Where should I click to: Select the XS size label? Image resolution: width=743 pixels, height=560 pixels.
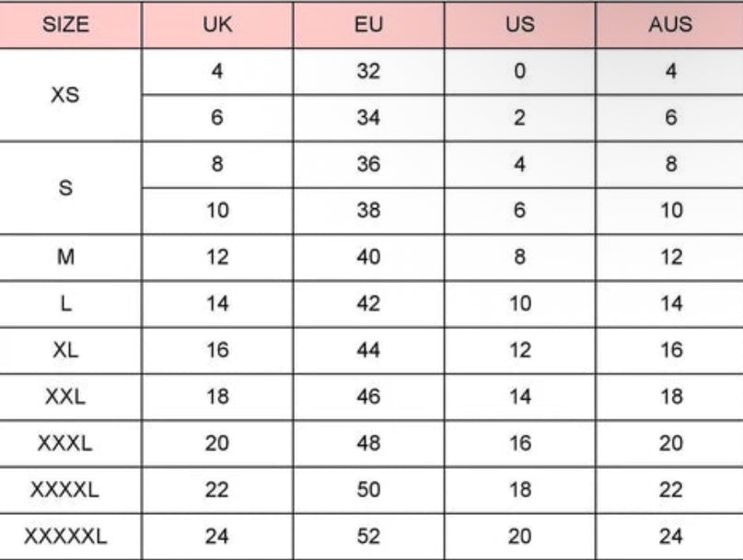click(65, 94)
